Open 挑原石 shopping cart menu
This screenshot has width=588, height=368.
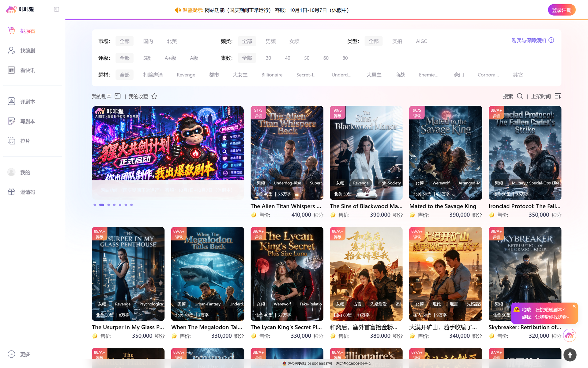pyautogui.click(x=22, y=31)
